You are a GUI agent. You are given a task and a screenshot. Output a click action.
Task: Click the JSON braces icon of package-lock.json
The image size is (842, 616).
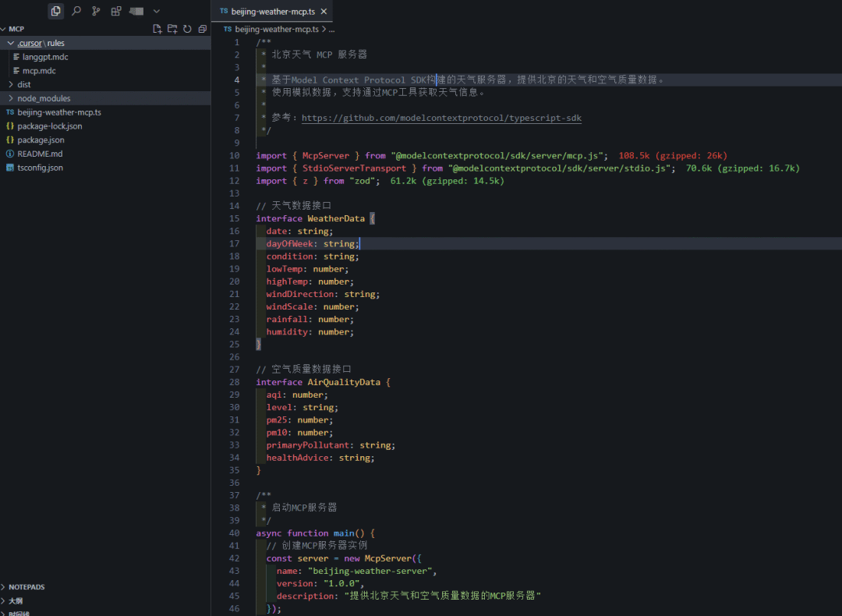(9, 126)
